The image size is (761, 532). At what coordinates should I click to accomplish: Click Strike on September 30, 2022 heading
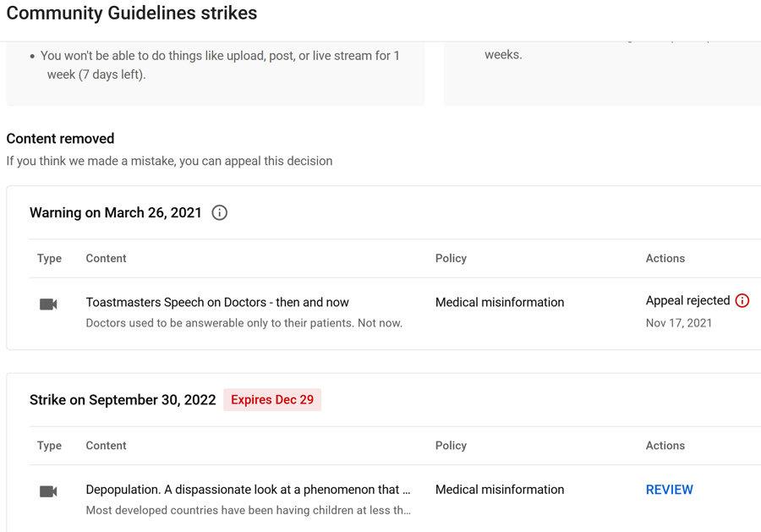click(123, 400)
